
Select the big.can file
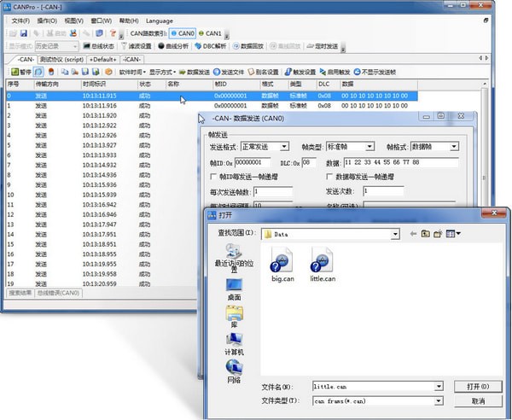(282, 265)
